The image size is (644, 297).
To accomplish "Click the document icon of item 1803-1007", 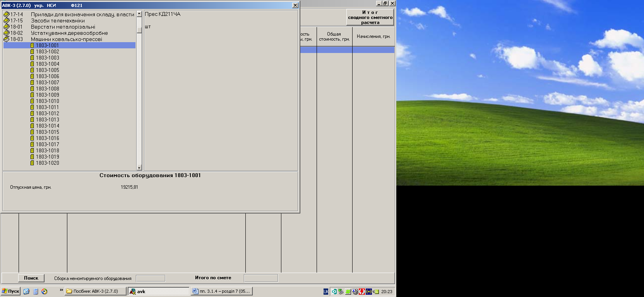I will [32, 82].
